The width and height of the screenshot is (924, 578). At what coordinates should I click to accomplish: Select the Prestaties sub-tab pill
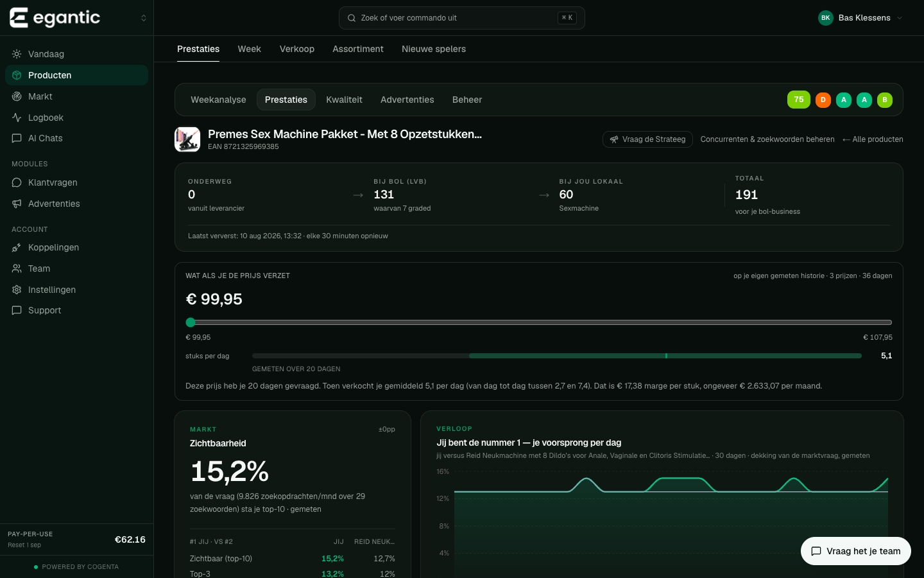coord(286,100)
